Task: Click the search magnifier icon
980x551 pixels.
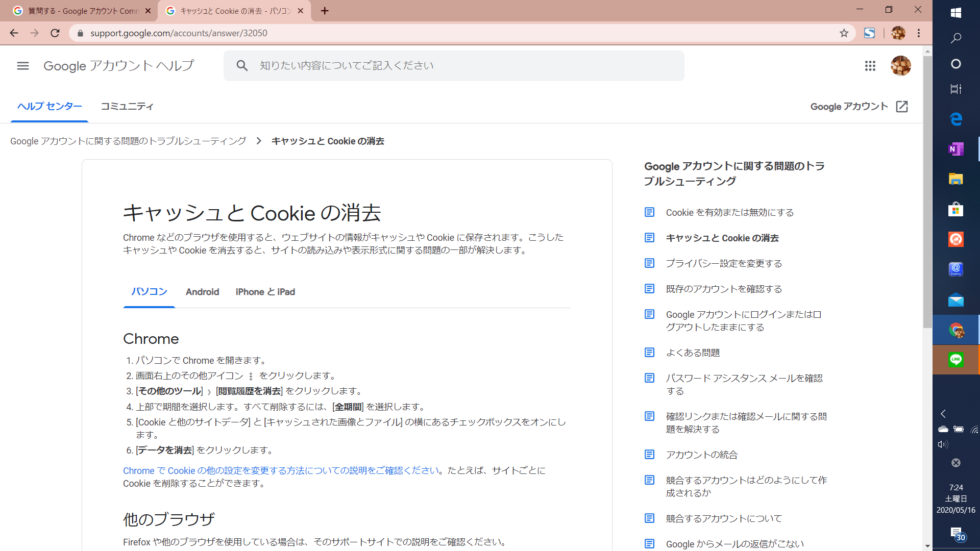Action: pyautogui.click(x=242, y=66)
